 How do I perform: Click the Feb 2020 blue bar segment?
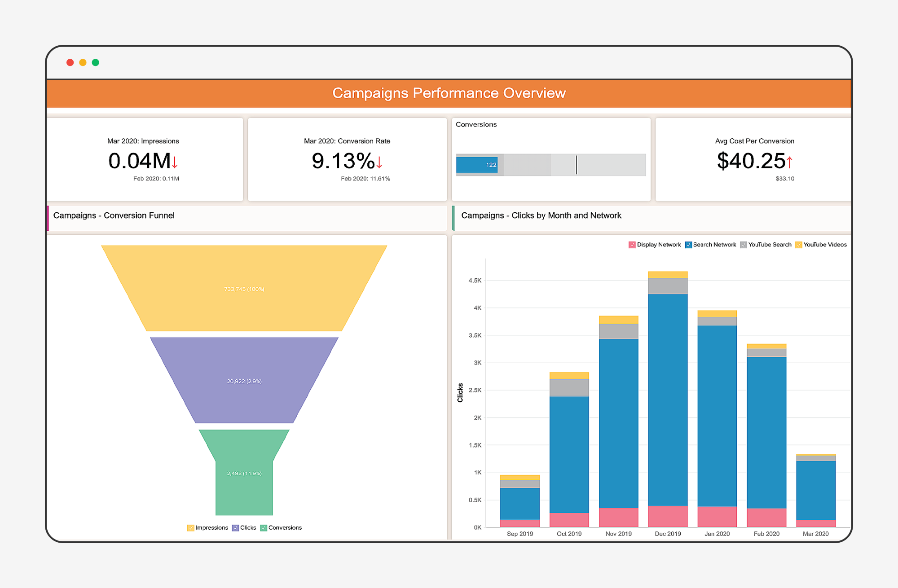coord(766,433)
